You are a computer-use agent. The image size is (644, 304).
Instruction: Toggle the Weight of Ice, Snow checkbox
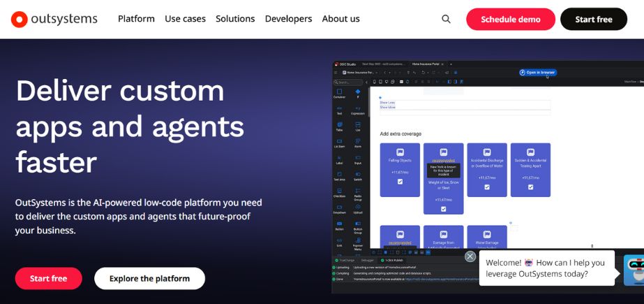(444, 209)
